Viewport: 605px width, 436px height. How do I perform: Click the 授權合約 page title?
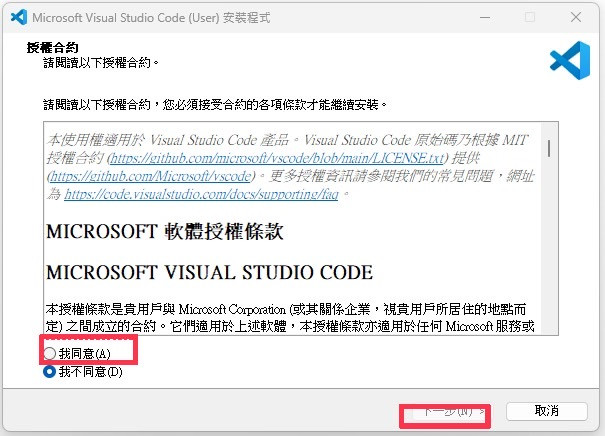pyautogui.click(x=52, y=48)
